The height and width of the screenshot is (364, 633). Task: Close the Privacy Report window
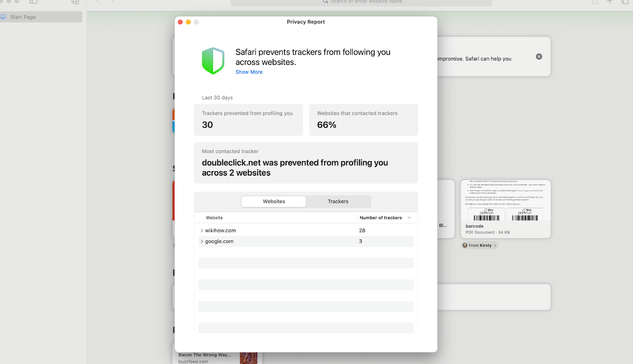pos(180,22)
